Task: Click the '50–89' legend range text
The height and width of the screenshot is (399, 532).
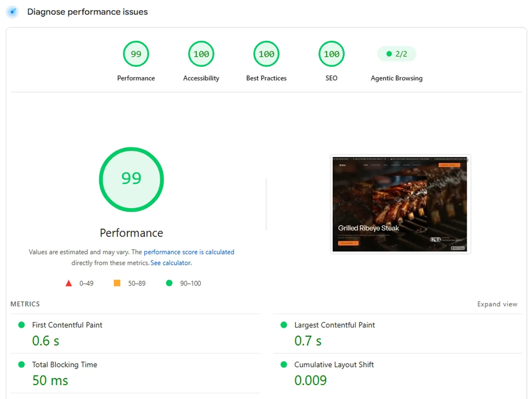Action: point(137,283)
